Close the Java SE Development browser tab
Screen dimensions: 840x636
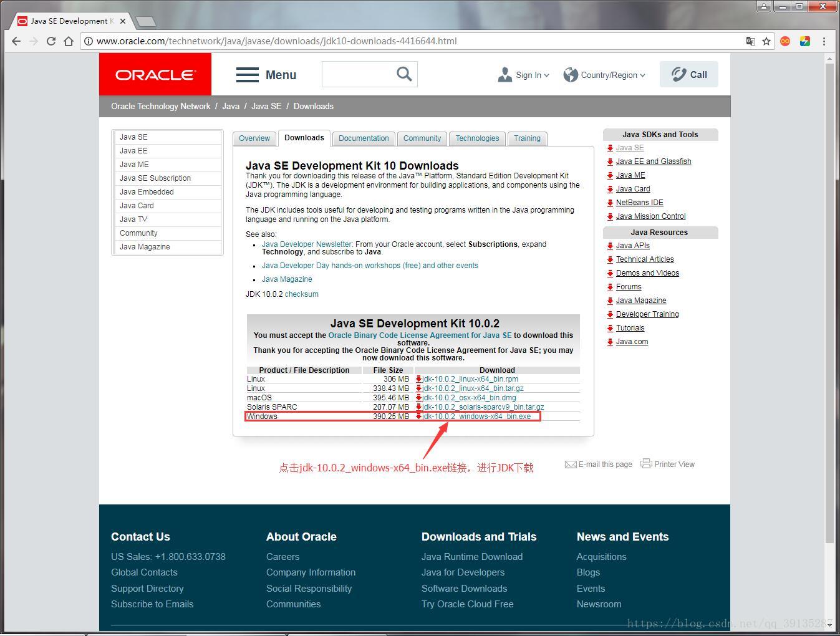click(x=123, y=21)
